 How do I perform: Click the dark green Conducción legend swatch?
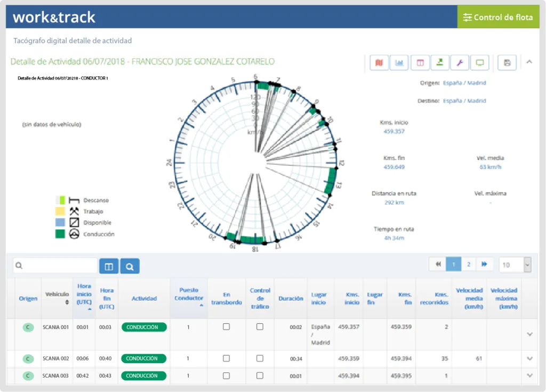coord(60,234)
